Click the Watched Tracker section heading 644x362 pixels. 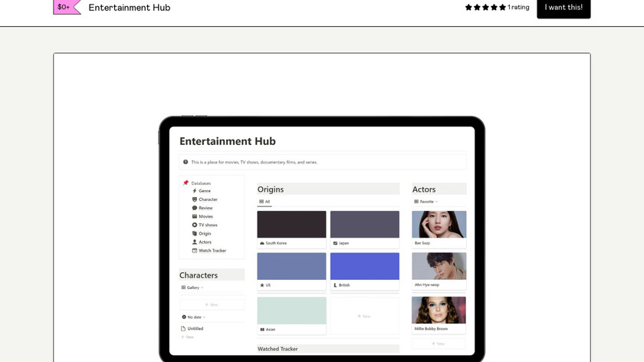tap(278, 349)
